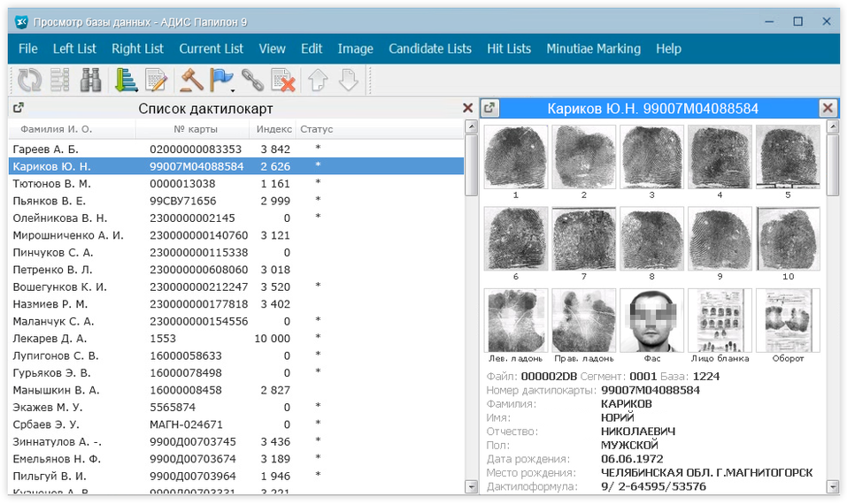The height and width of the screenshot is (504, 847).
Task: Click the refresh arrows toolbar icon
Action: pos(29,80)
